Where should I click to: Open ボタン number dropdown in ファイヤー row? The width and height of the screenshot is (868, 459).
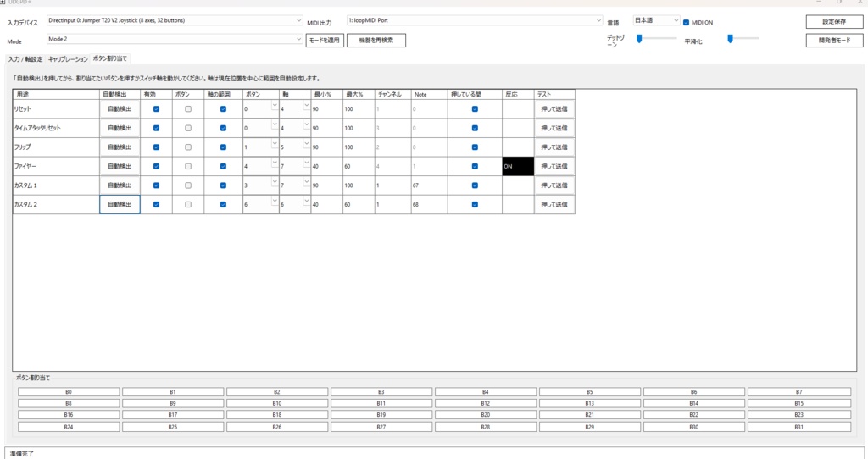click(x=275, y=163)
